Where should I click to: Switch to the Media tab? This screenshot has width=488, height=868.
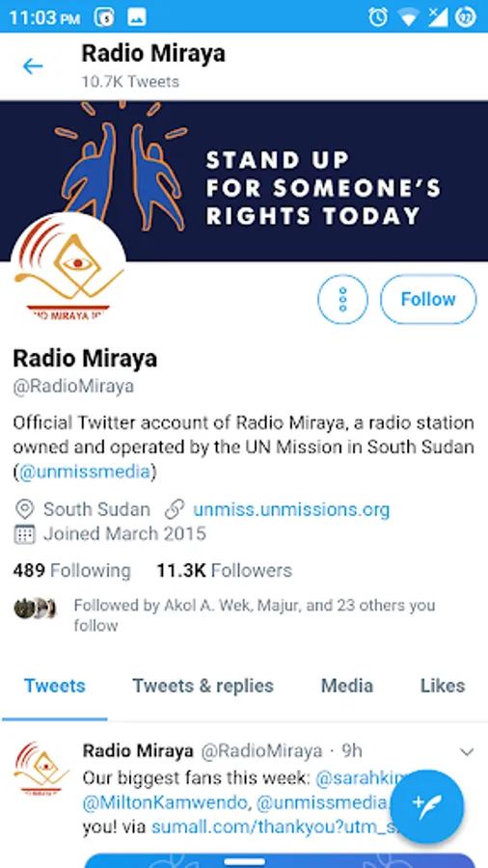pyautogui.click(x=347, y=686)
